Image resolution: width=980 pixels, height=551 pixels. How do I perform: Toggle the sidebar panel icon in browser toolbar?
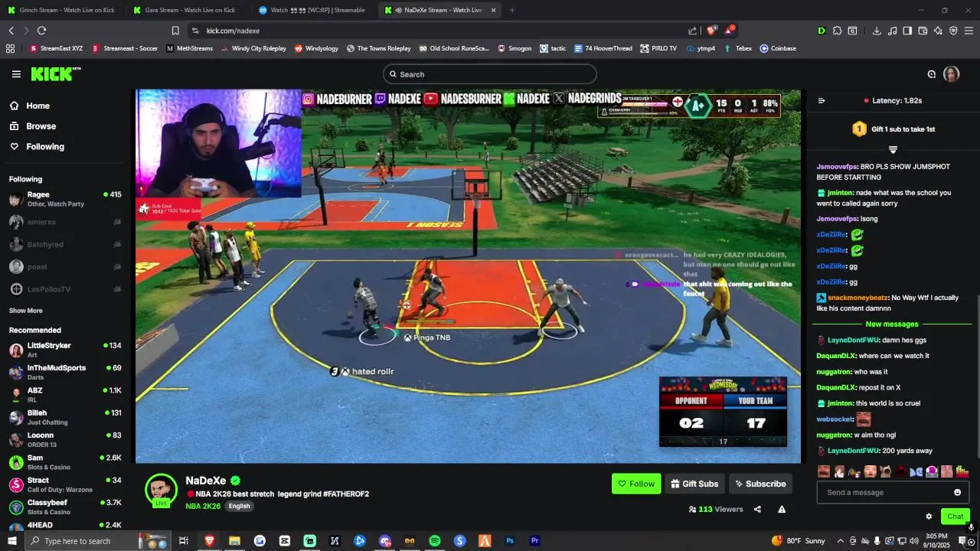pos(907,31)
